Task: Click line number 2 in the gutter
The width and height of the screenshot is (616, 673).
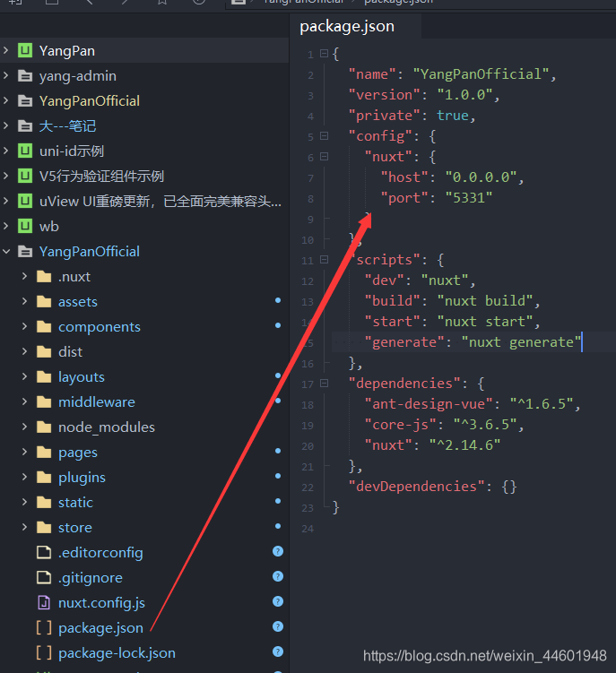Action: point(310,75)
